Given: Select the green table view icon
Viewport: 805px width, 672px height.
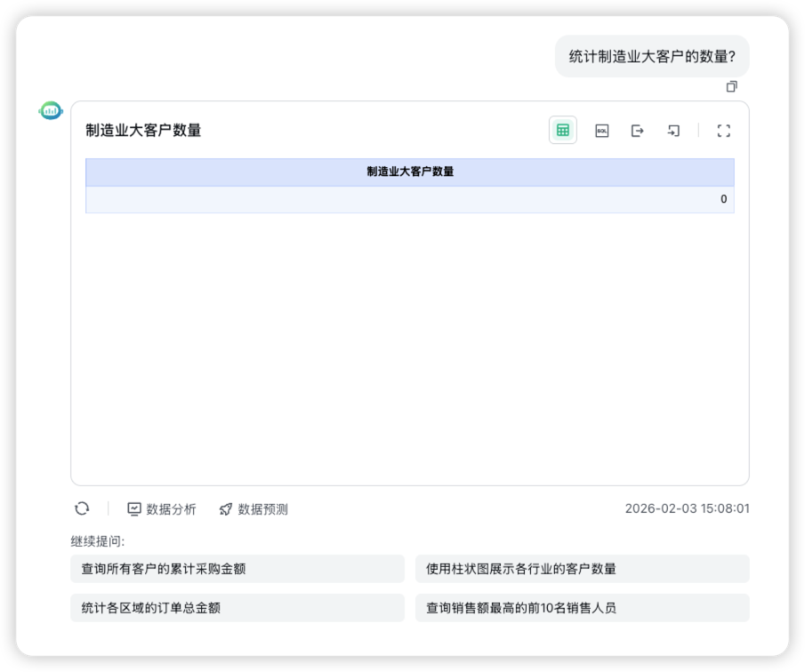Looking at the screenshot, I should click(562, 131).
